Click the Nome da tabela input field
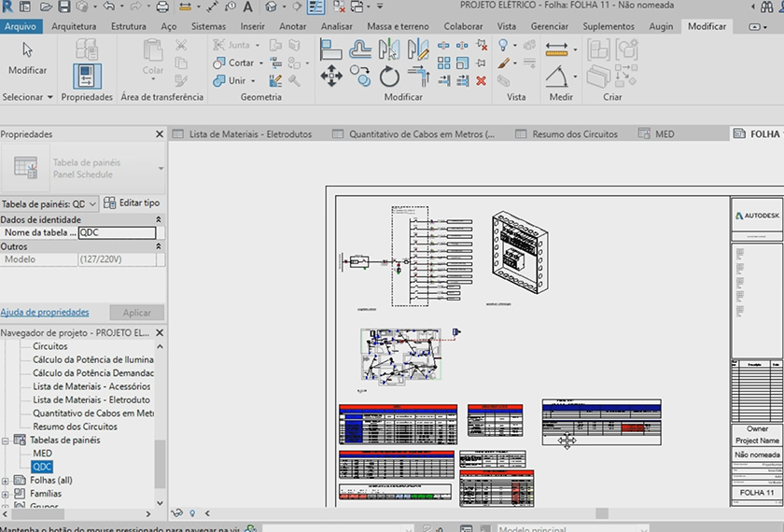The image size is (784, 532). point(117,233)
